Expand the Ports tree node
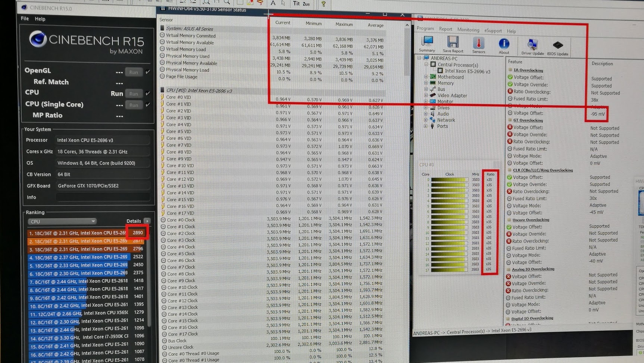 coord(426,126)
